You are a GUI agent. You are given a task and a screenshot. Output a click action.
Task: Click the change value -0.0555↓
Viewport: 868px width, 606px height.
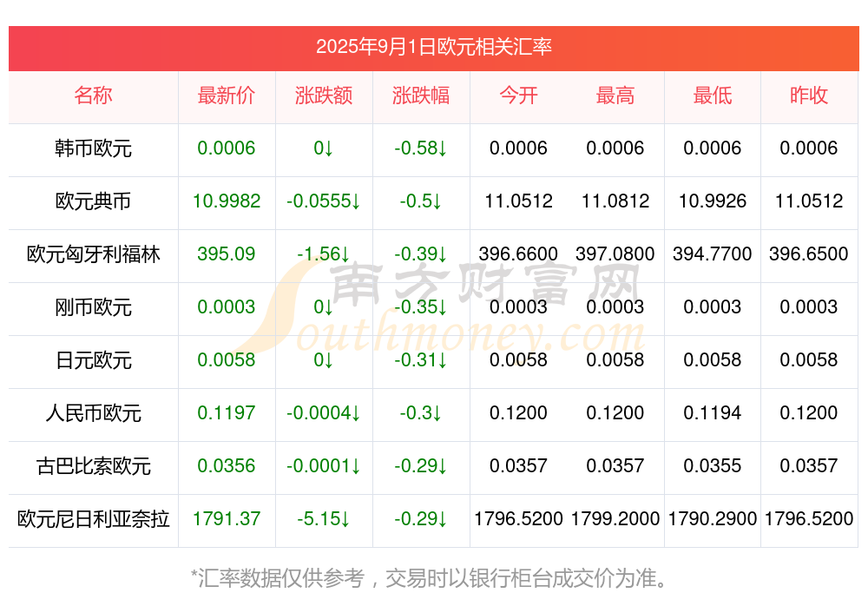pyautogui.click(x=323, y=201)
